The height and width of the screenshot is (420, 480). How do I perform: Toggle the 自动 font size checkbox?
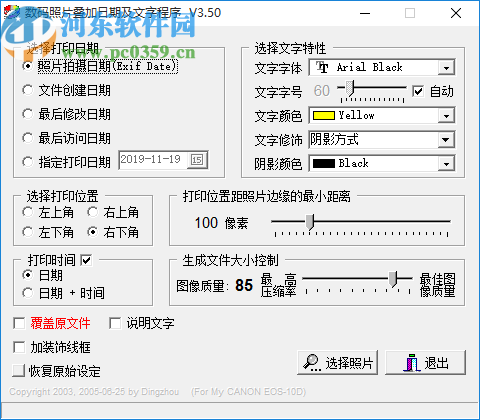418,91
